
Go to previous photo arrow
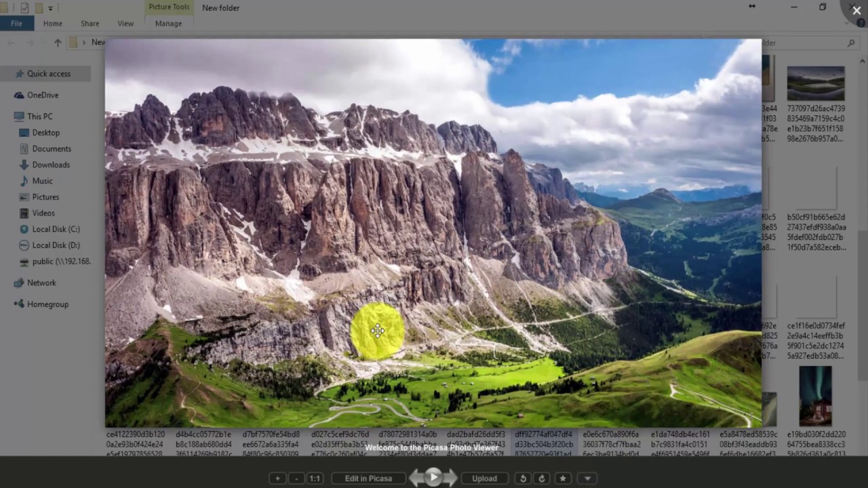pos(416,479)
